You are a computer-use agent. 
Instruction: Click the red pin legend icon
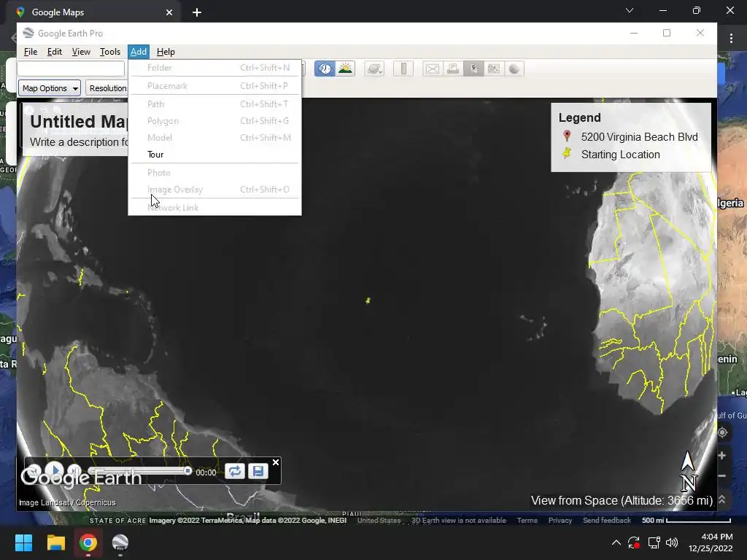tap(566, 136)
